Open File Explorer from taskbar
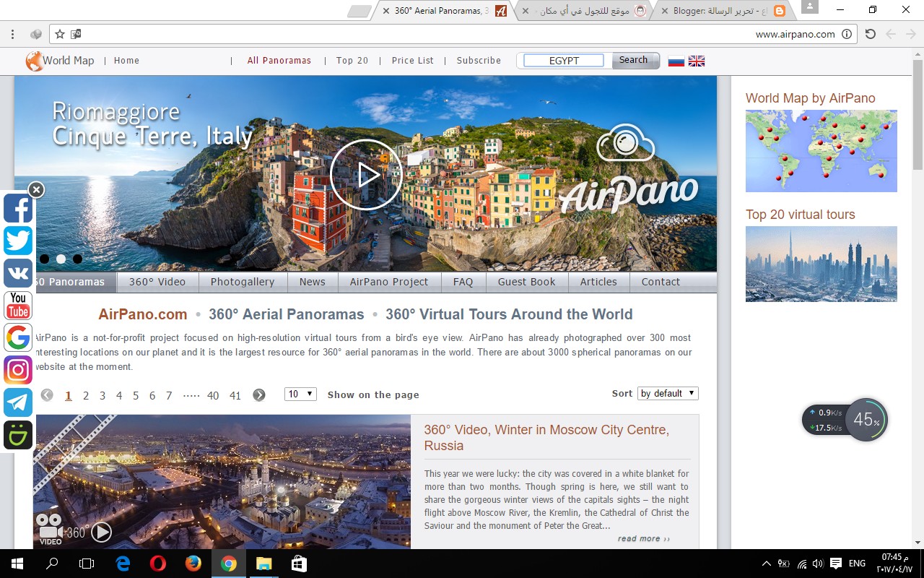 tap(263, 564)
